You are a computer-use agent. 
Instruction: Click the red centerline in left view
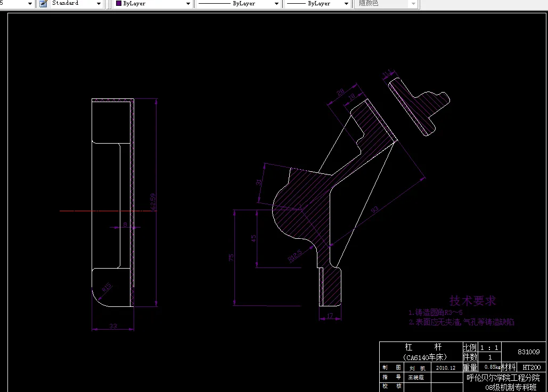tap(108, 211)
